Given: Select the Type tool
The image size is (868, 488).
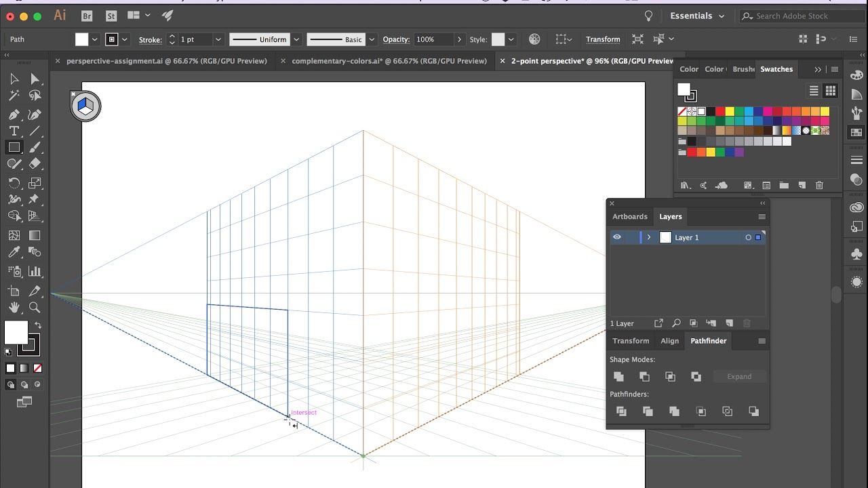Looking at the screenshot, I should click(14, 131).
